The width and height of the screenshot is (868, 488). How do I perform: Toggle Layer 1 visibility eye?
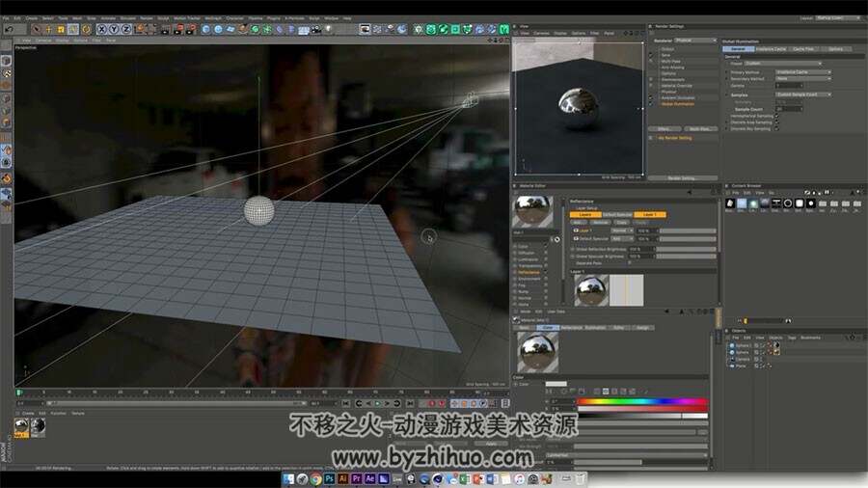[x=576, y=230]
